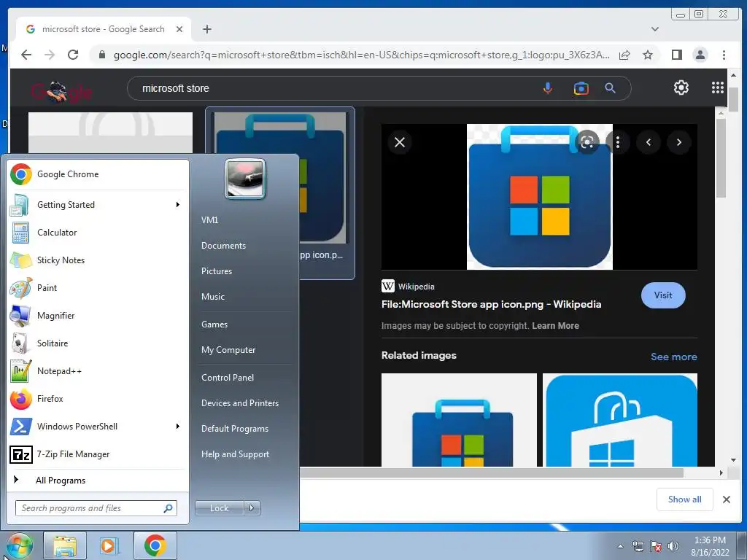Viewport: 747px width, 560px height.
Task: Open Chrome tab search chevron
Action: [x=655, y=29]
